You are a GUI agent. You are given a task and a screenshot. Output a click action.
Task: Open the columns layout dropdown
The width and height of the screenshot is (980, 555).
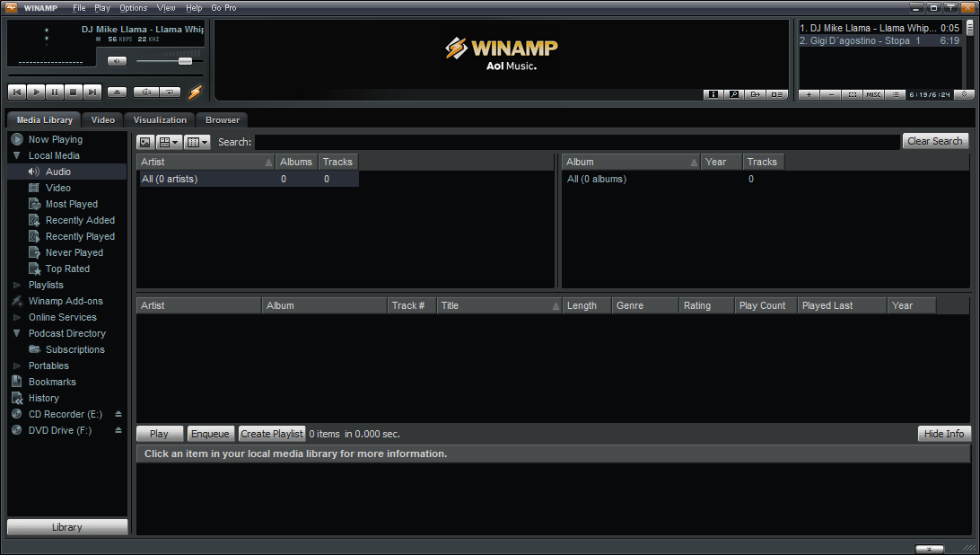197,142
